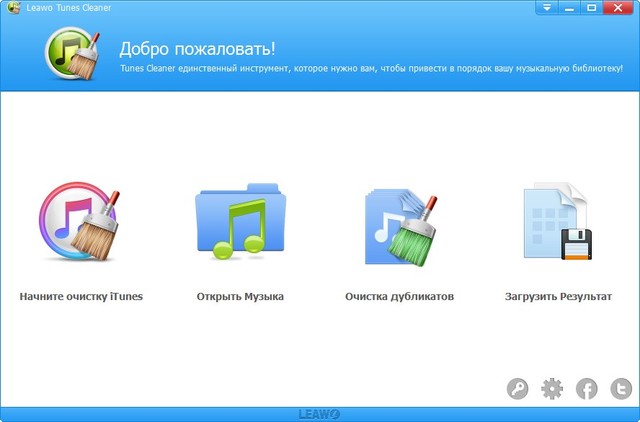Click the 'Начните очистку iTunes' label

coord(81,296)
